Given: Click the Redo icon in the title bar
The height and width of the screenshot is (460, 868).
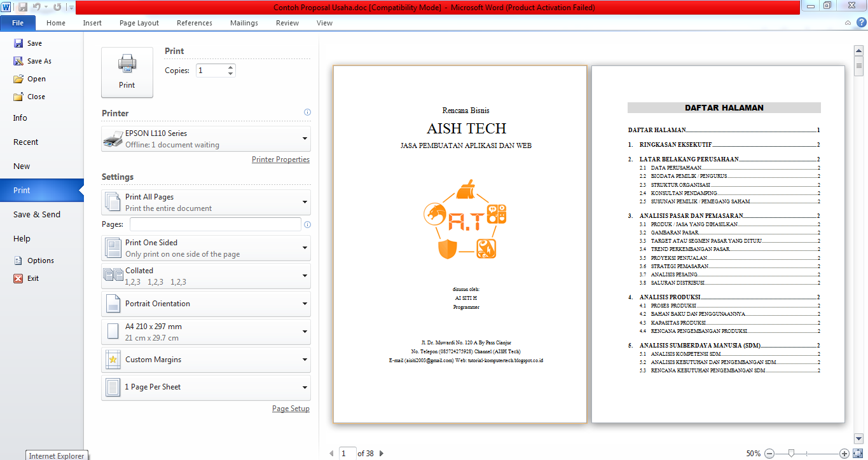Looking at the screenshot, I should pos(57,7).
